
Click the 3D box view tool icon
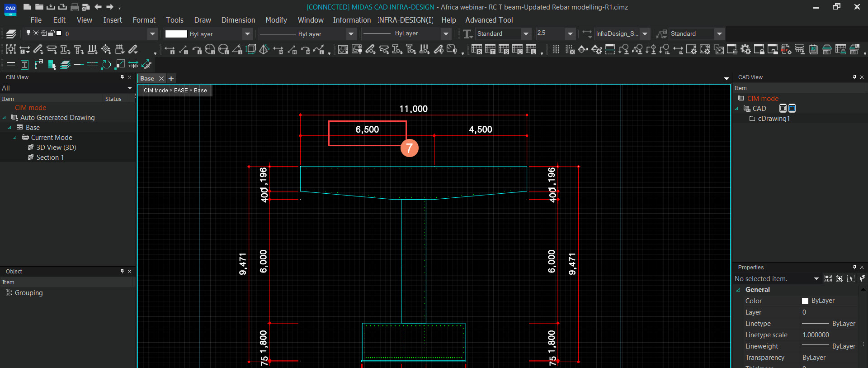251,49
